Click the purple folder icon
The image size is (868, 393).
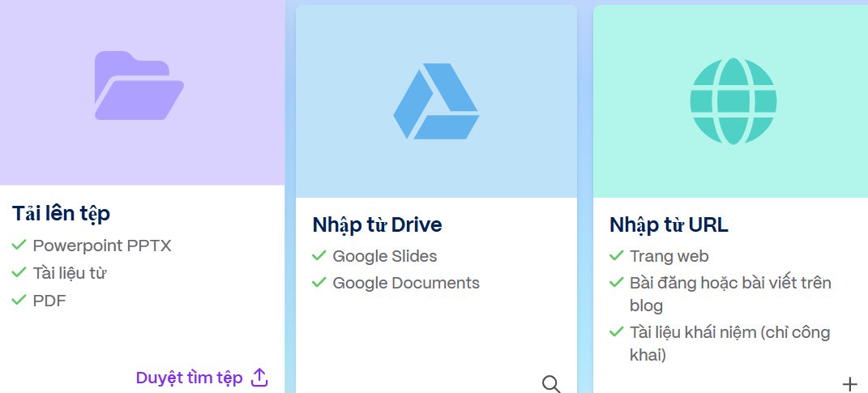pyautogui.click(x=139, y=85)
